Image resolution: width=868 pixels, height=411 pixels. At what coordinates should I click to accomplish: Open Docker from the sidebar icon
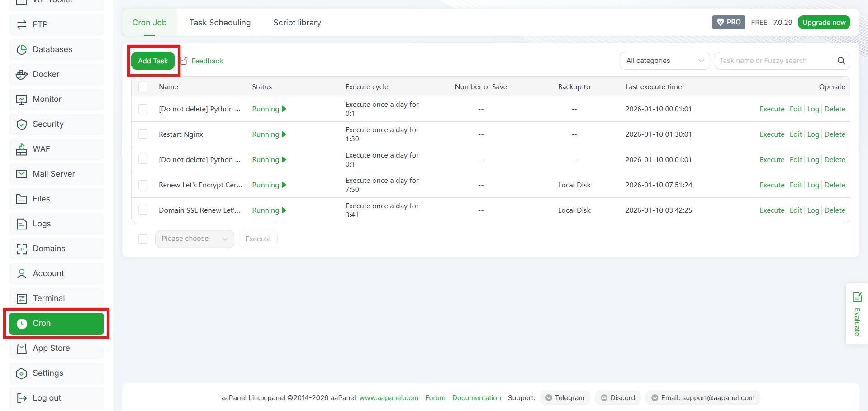click(22, 74)
